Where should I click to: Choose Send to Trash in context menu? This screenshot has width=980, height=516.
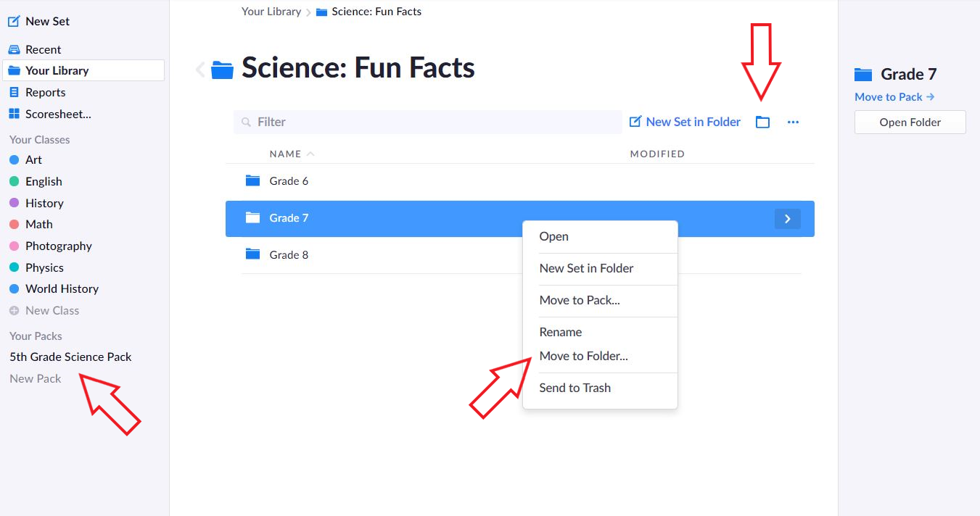(x=575, y=388)
